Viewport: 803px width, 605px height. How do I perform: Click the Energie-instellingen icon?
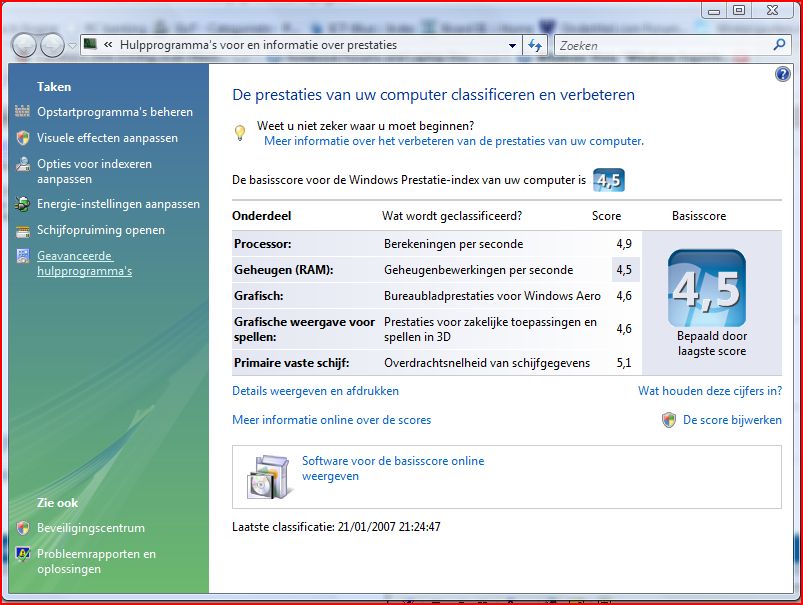click(x=23, y=204)
